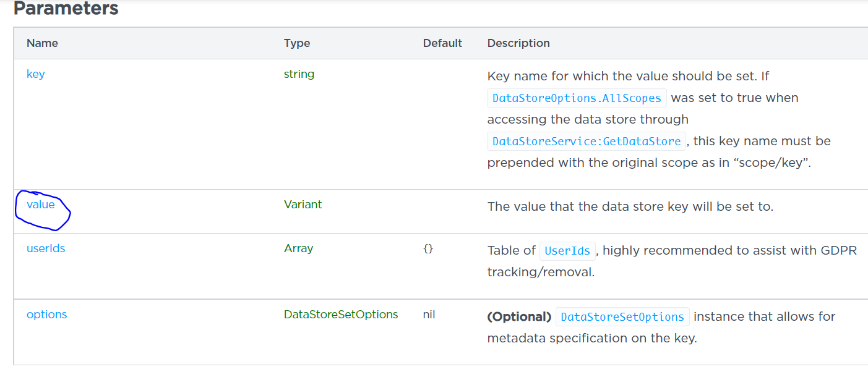
Task: Open the value parameter link
Action: coord(41,205)
